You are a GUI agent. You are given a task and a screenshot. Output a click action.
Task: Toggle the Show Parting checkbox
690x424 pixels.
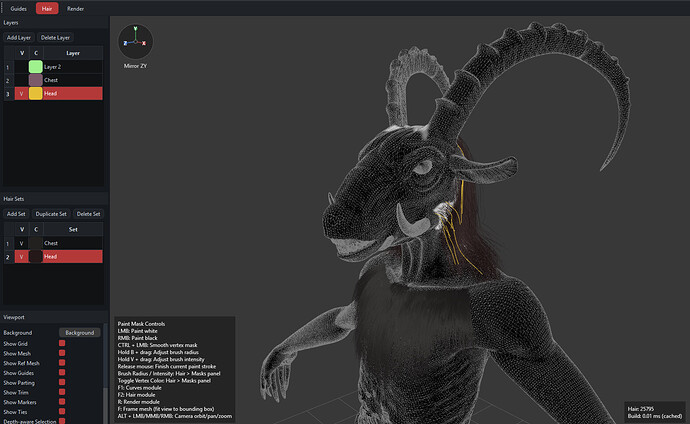pyautogui.click(x=62, y=382)
